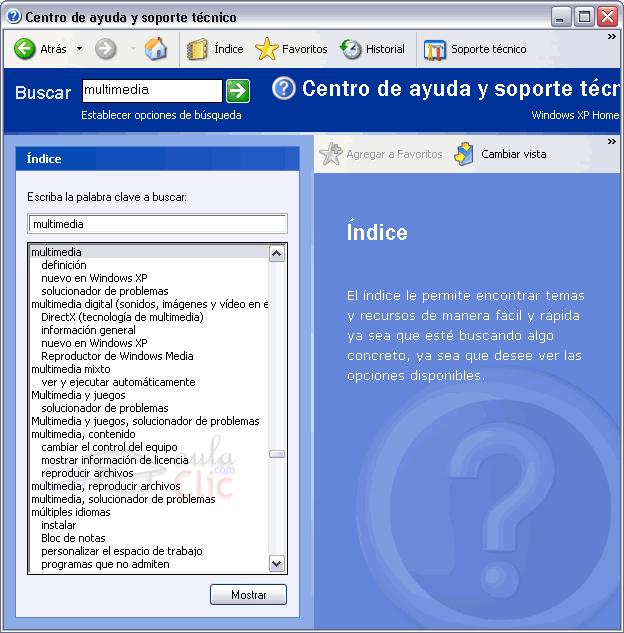Click index list scroll down arrow

(277, 564)
